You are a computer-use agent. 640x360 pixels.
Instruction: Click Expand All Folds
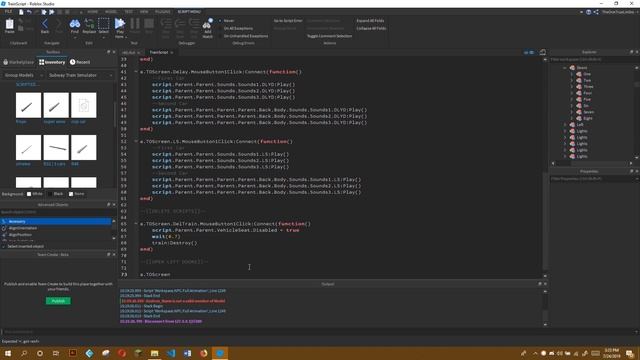[370, 20]
